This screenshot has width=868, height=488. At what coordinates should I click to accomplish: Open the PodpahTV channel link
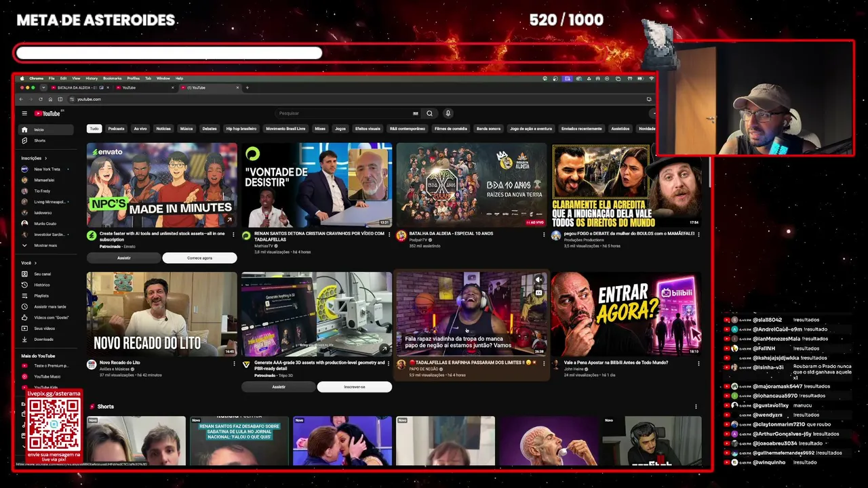(x=418, y=239)
